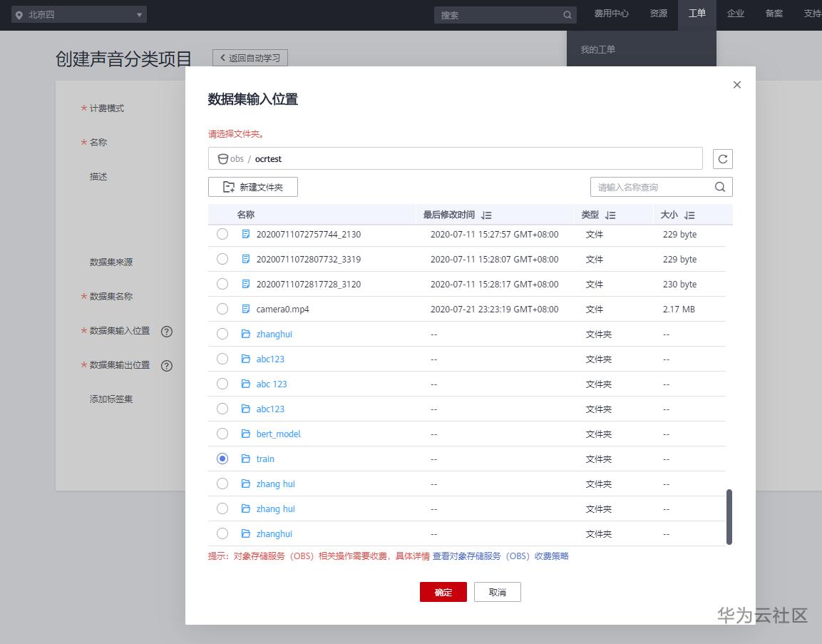
Task: Open 资源 in top navigation
Action: [x=659, y=14]
